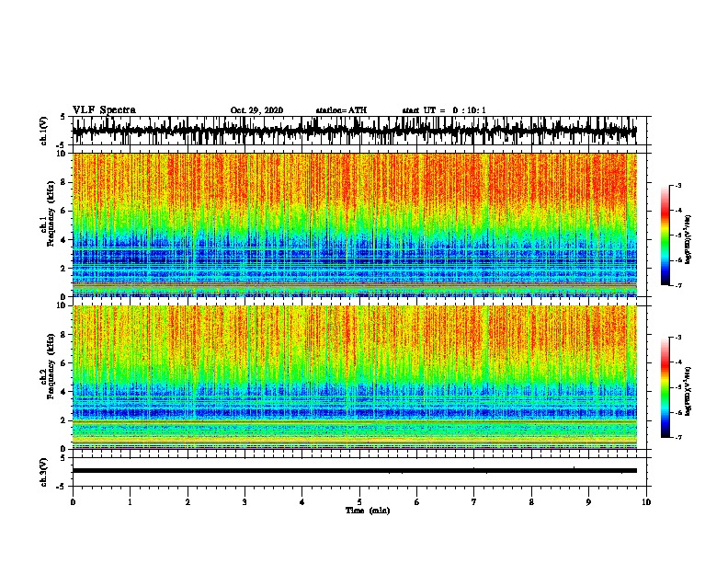Click time axis tick label "7"
The image size is (728, 563).
click(474, 502)
